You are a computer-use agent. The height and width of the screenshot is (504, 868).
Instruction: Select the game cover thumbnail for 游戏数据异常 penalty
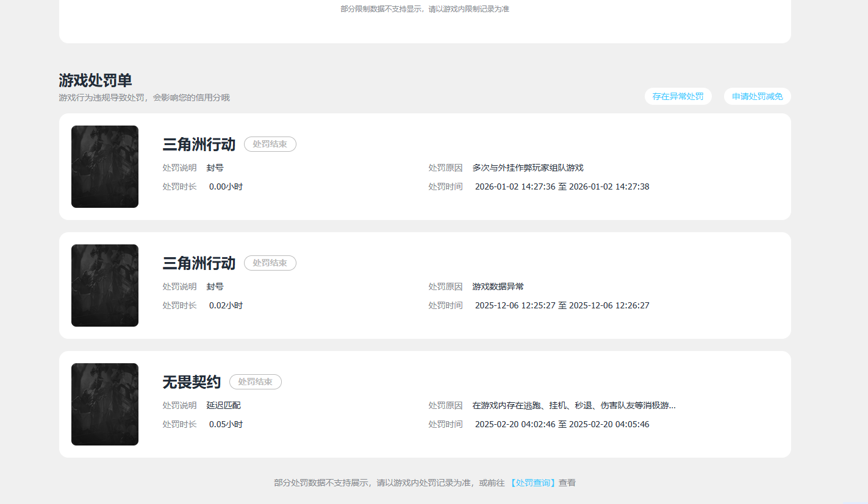[105, 285]
